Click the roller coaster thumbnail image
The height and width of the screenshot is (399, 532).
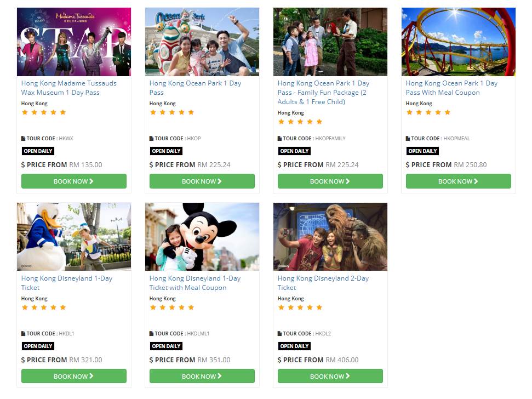[x=459, y=42]
